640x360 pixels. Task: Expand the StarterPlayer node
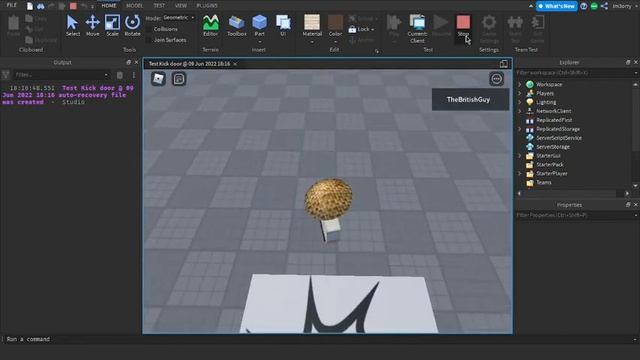tap(520, 173)
